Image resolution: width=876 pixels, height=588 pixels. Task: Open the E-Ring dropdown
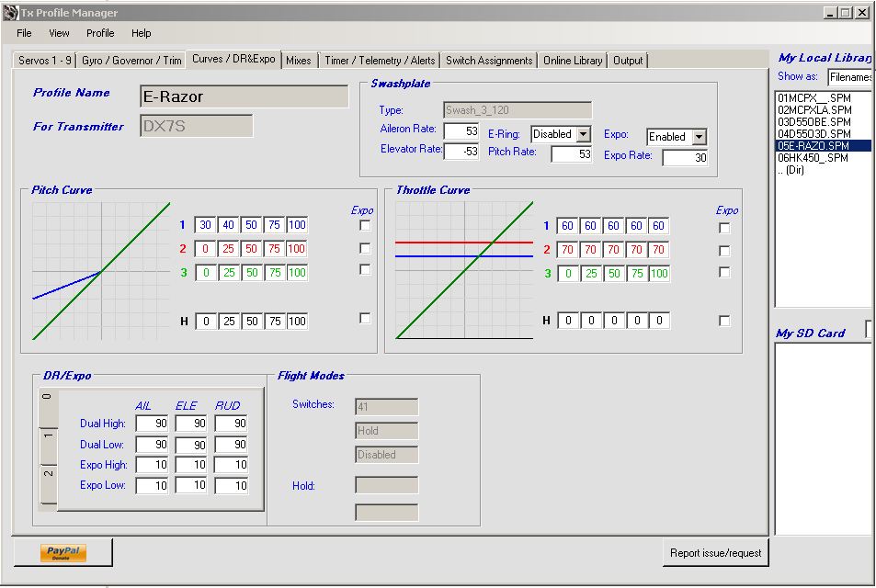tap(583, 134)
